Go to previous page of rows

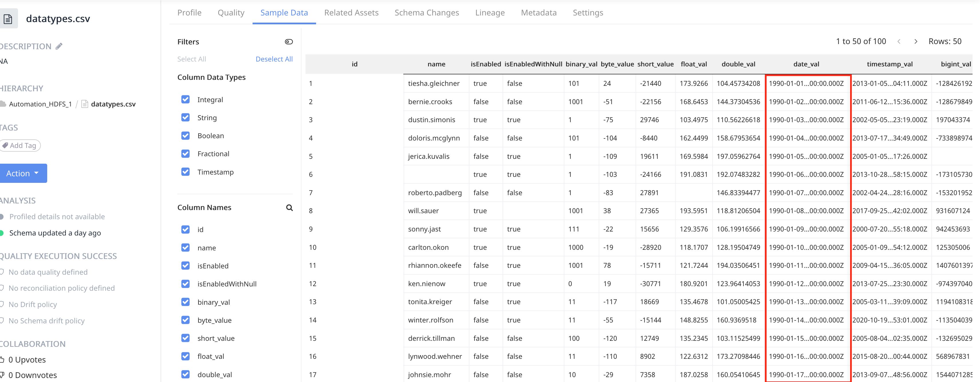899,41
